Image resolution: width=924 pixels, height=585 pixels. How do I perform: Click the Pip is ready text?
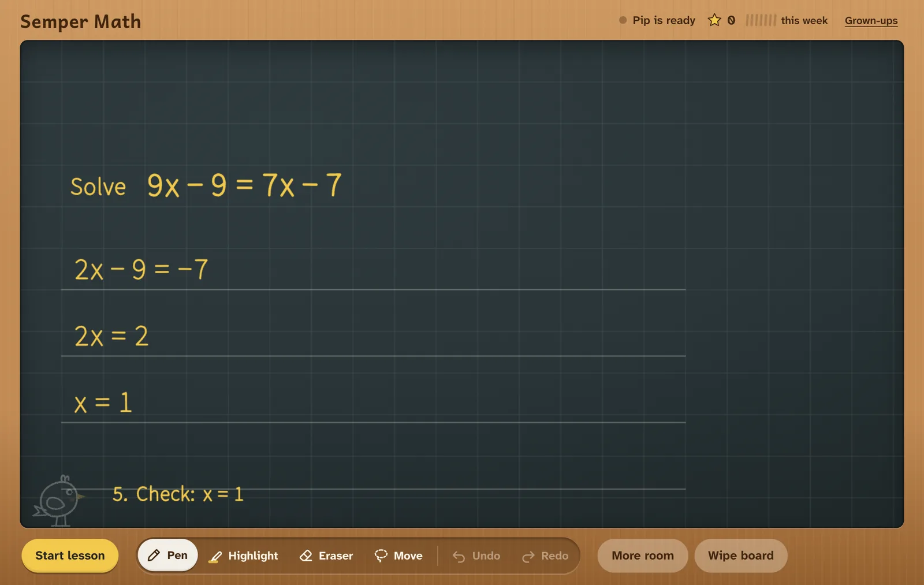pyautogui.click(x=664, y=20)
